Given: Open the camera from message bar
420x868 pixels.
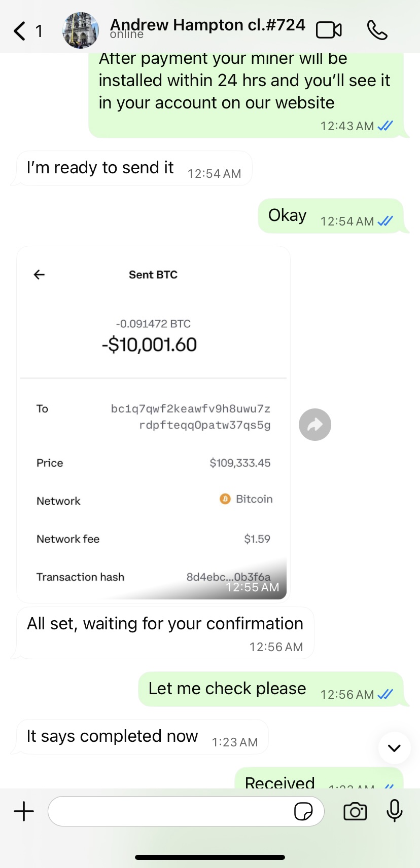Looking at the screenshot, I should coord(355,811).
